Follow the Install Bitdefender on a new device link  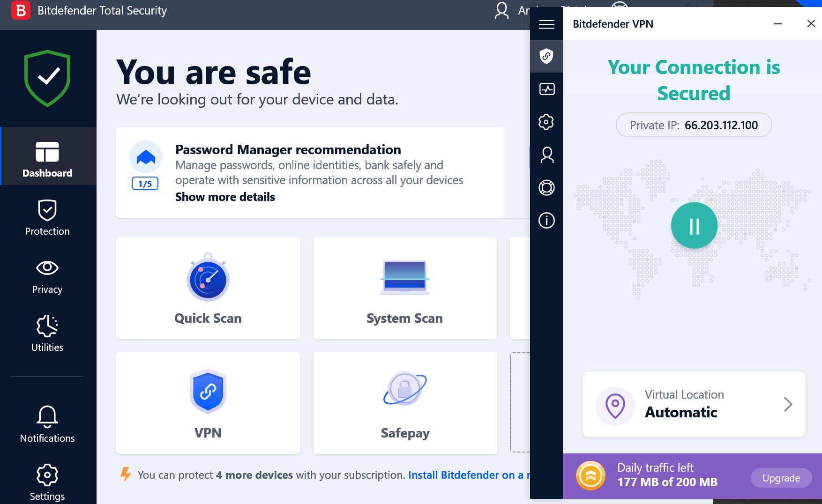[x=469, y=475]
